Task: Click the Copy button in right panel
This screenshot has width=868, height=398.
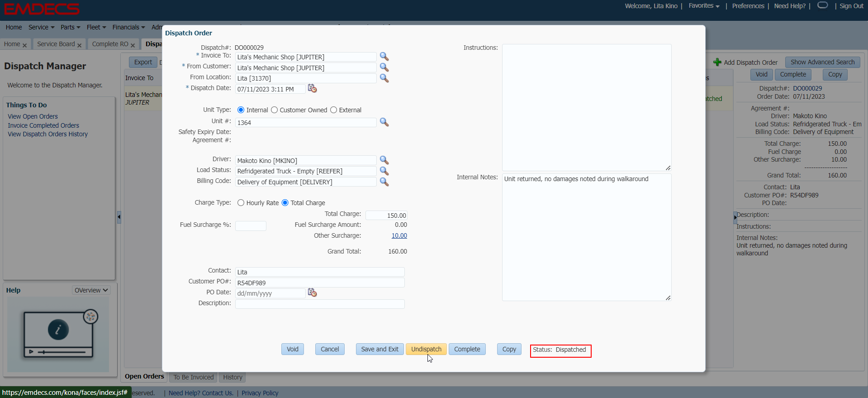Action: coord(835,74)
